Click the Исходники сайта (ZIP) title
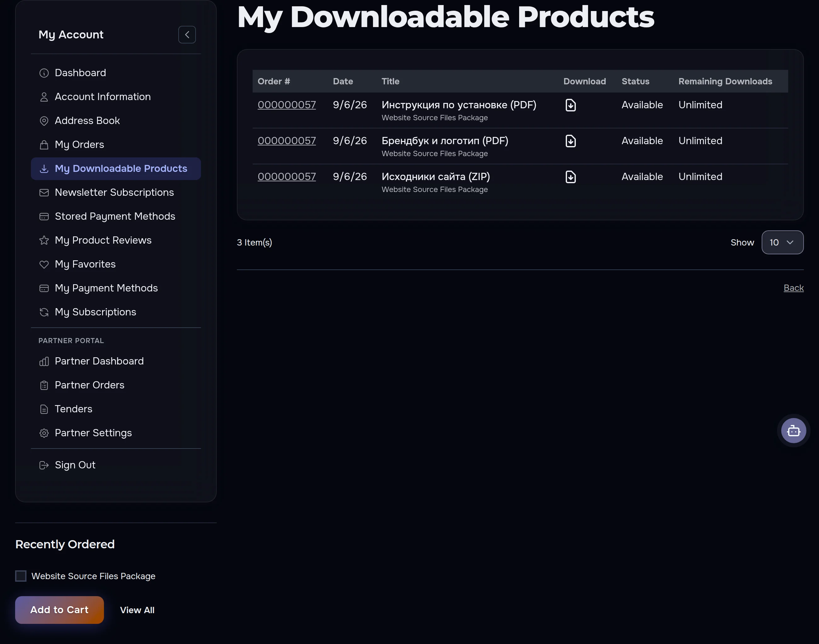 pos(436,177)
